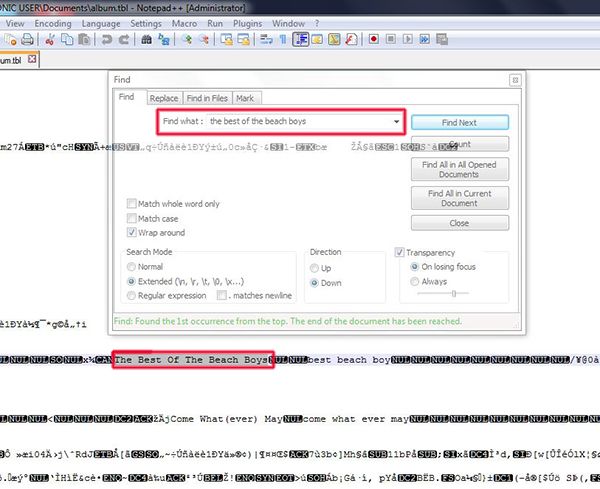This screenshot has width=600, height=489.
Task: Toggle synchronize horizontal scrolling icon
Action: (x=244, y=39)
